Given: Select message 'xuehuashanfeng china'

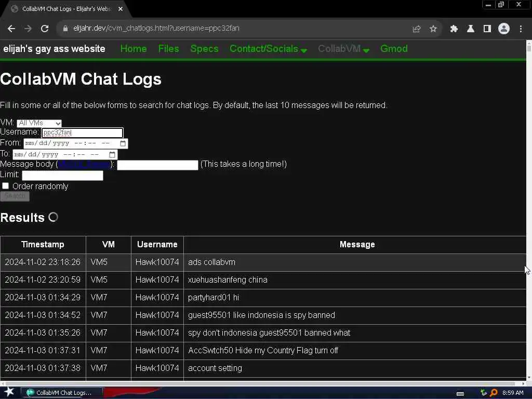Looking at the screenshot, I should coord(228,280).
